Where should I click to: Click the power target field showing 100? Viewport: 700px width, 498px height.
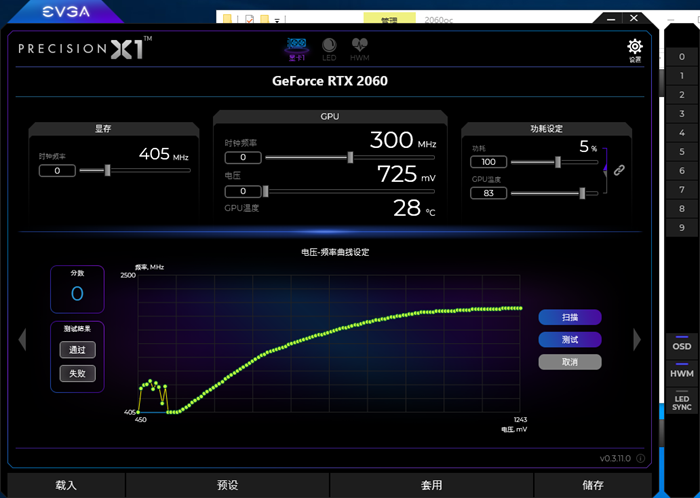(x=488, y=162)
